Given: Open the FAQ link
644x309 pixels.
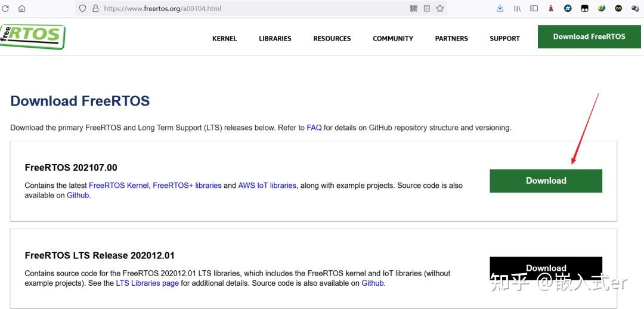Looking at the screenshot, I should [314, 128].
